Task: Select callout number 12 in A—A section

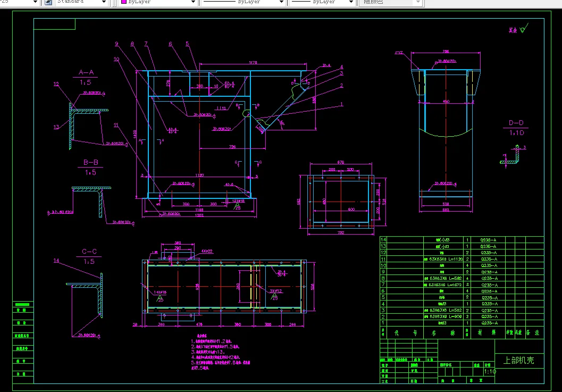Action: click(56, 84)
